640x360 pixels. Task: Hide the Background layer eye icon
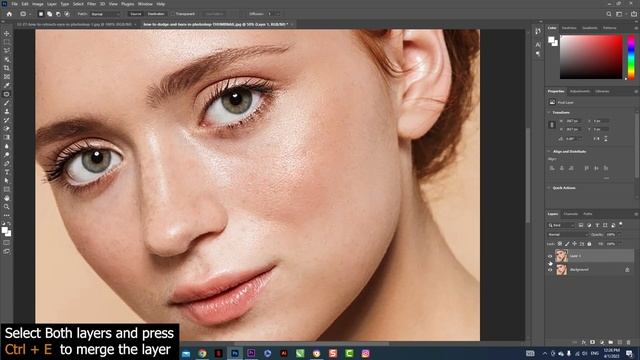click(550, 270)
